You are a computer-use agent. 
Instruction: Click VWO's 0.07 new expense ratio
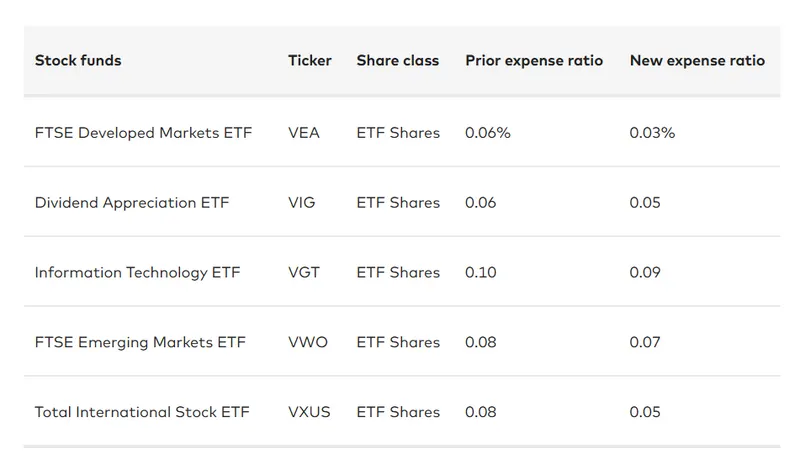[x=645, y=343]
